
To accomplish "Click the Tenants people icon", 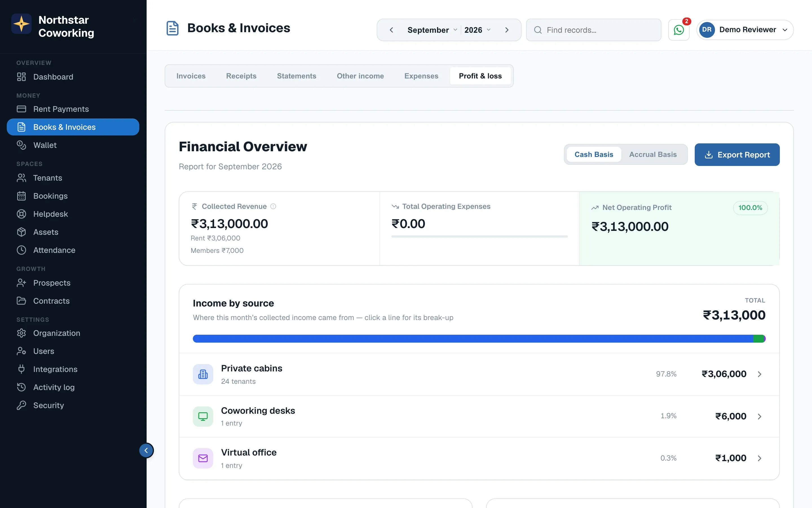I will (x=21, y=178).
